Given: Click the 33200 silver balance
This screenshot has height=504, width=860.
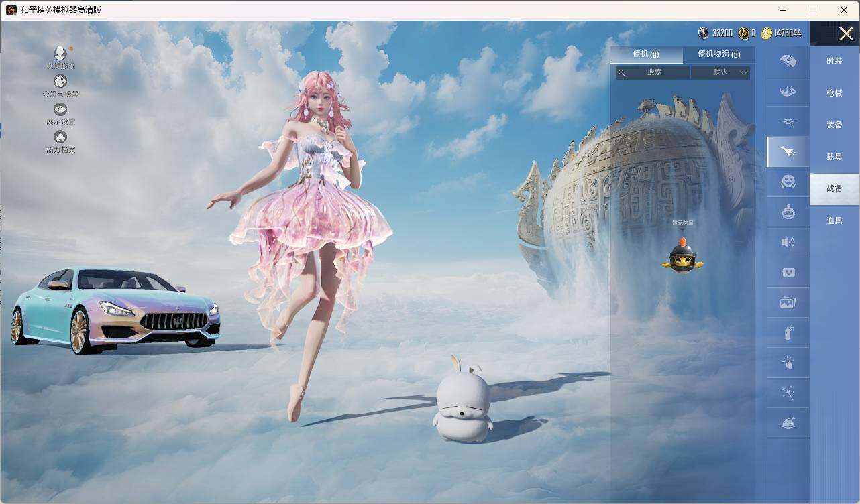Looking at the screenshot, I should [722, 33].
